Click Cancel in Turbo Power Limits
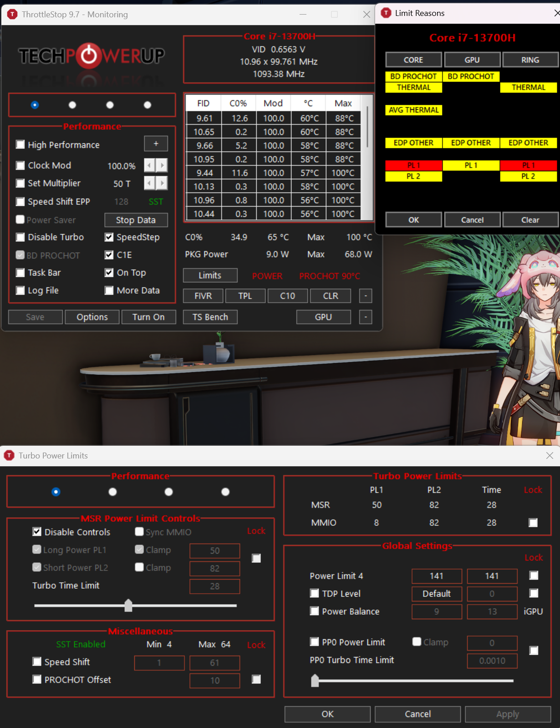Image resolution: width=560 pixels, height=728 pixels. tap(417, 714)
